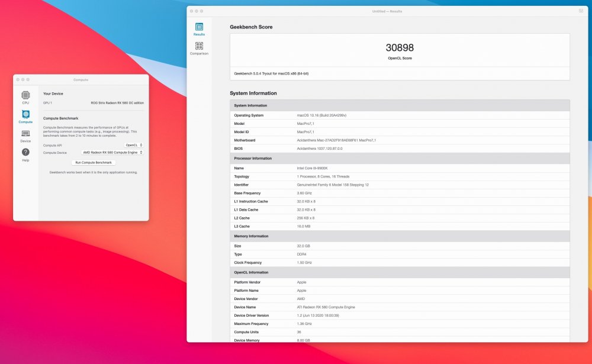Click the Your Device heading in Compute window
The width and height of the screenshot is (592, 364).
point(53,94)
